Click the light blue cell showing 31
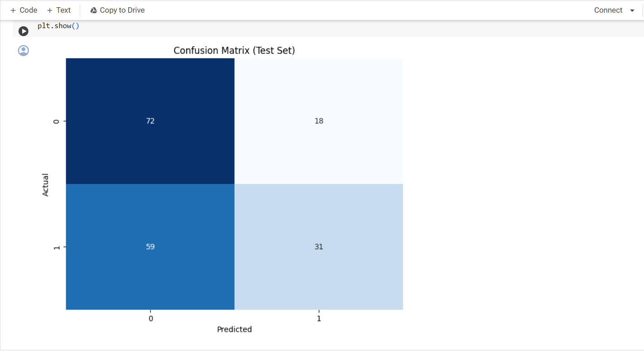Image resolution: width=644 pixels, height=359 pixels. (319, 247)
